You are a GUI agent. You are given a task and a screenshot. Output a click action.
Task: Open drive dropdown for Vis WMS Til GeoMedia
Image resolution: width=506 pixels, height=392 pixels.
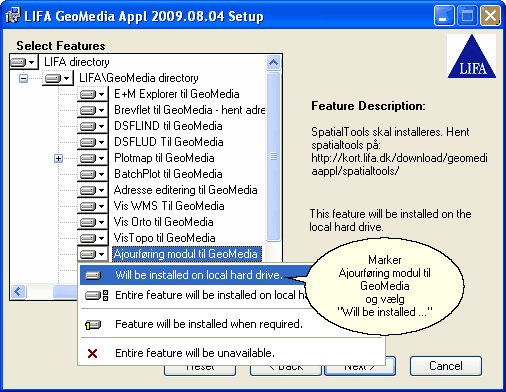pyautogui.click(x=93, y=206)
